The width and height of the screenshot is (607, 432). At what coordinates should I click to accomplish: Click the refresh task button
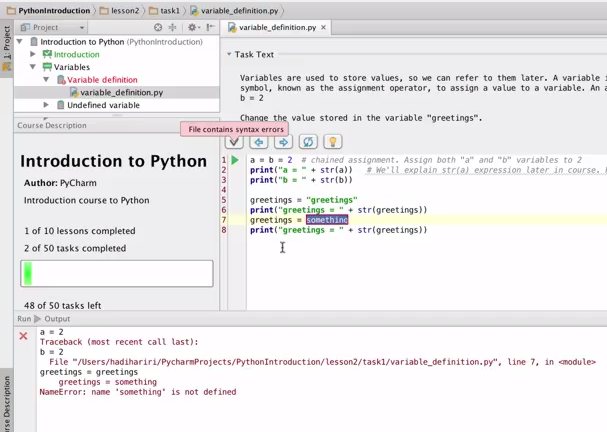click(x=308, y=142)
